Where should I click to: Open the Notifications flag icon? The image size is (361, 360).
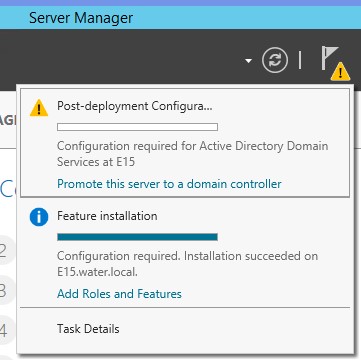pyautogui.click(x=330, y=59)
